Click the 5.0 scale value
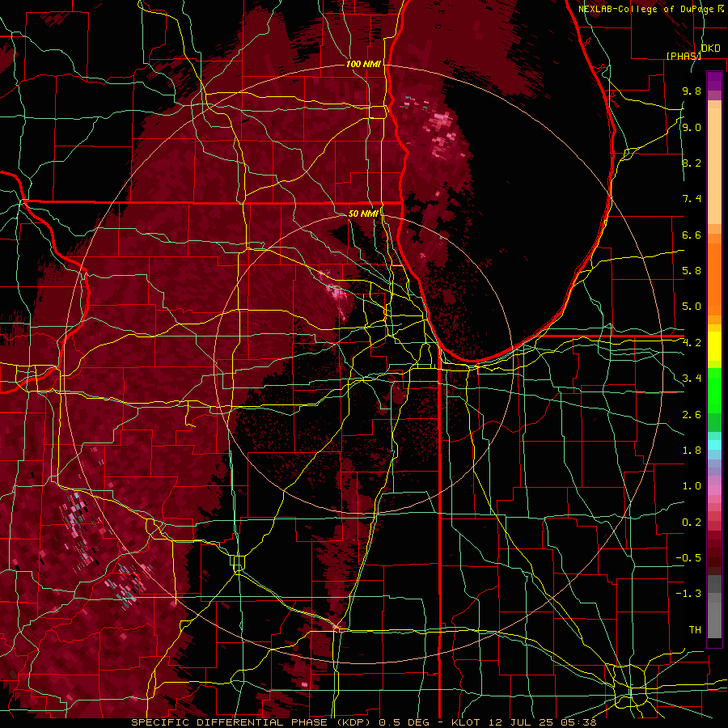 (692, 307)
